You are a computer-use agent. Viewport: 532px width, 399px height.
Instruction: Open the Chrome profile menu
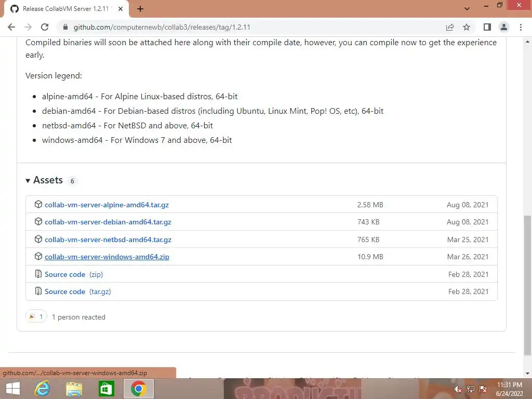(x=504, y=27)
